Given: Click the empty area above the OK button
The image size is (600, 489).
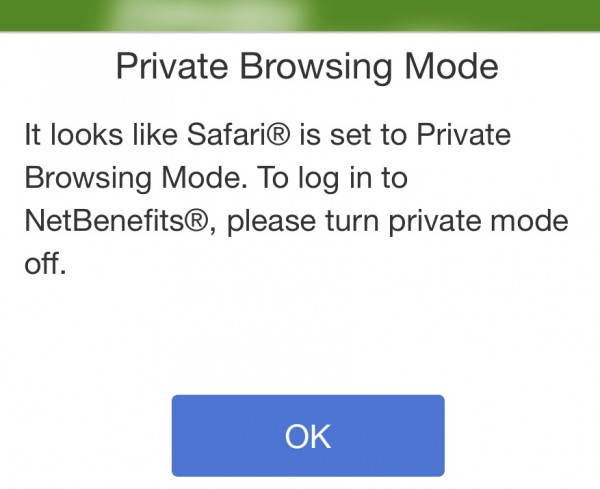Looking at the screenshot, I should click(307, 340).
